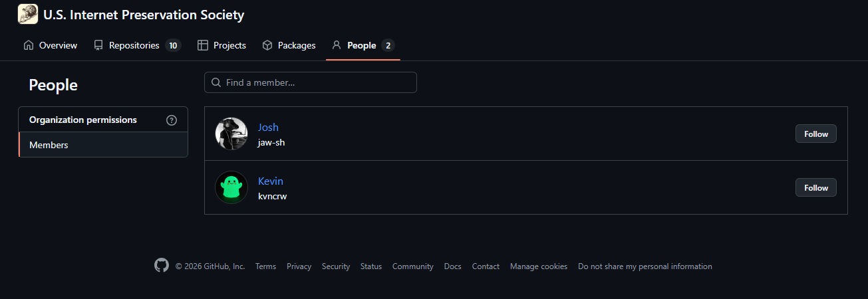Open Kevin's green ghost avatar
The image size is (868, 299).
click(231, 187)
